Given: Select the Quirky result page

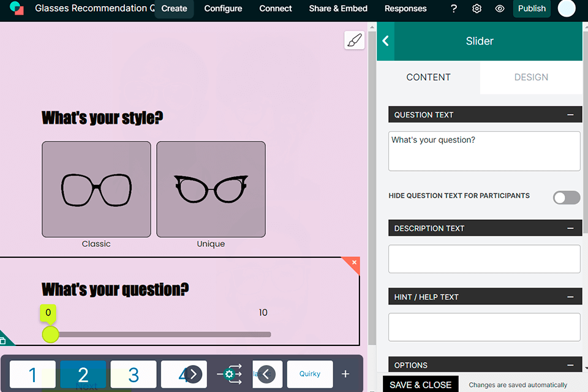Looking at the screenshot, I should click(310, 374).
